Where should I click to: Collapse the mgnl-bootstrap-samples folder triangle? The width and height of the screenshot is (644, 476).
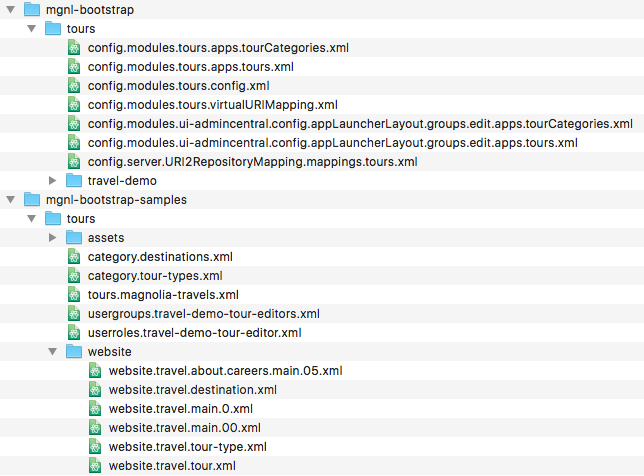point(11,200)
